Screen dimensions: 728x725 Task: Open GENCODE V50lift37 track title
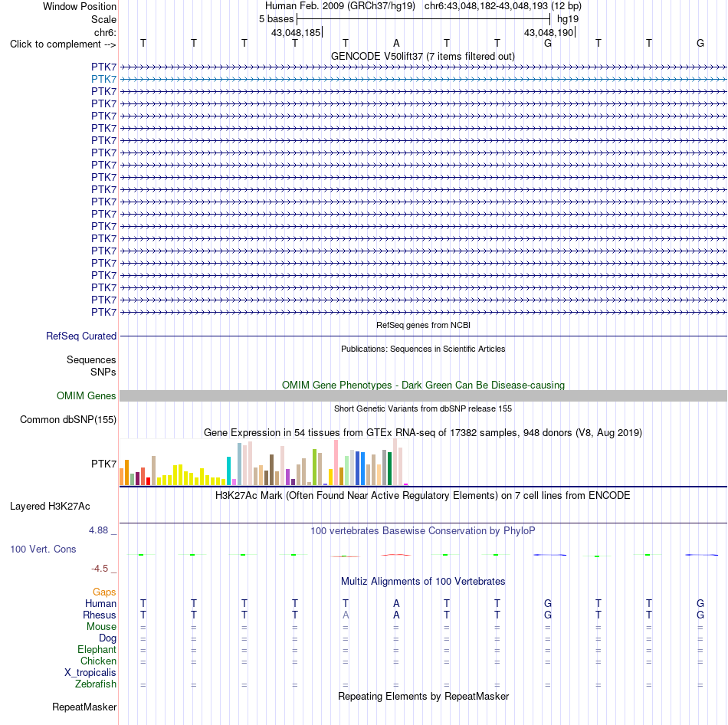tap(422, 56)
